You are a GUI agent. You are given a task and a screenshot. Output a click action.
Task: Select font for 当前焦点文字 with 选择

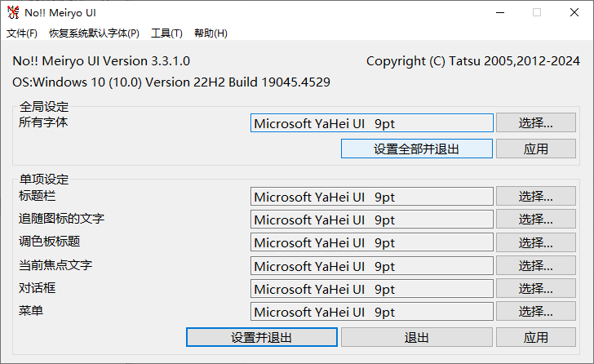click(535, 266)
